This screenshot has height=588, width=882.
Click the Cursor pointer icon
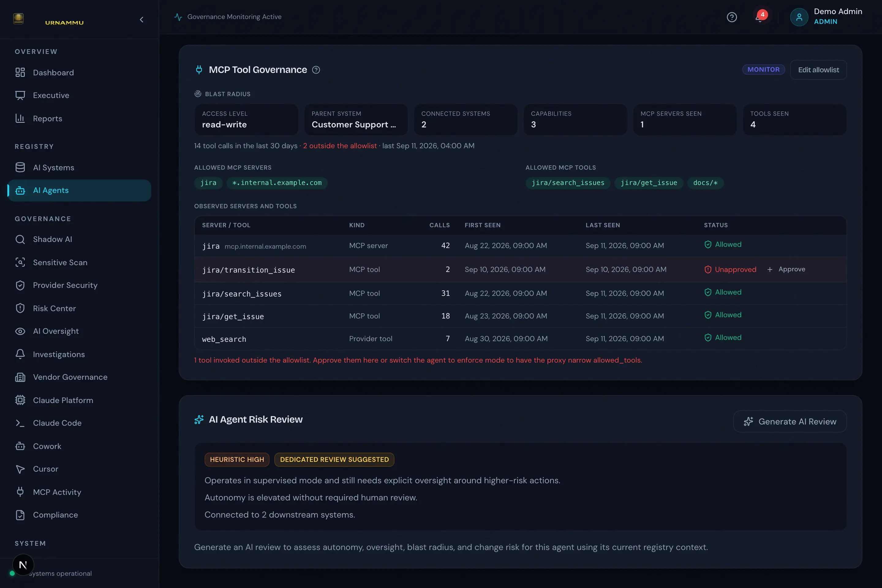point(20,469)
